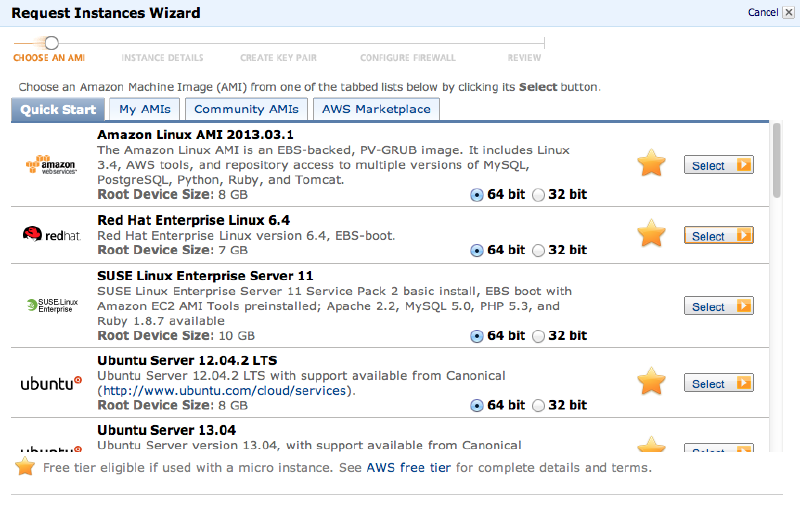Image resolution: width=800 pixels, height=520 pixels.
Task: Choose 32 bit for Amazon Linux AMI
Action: (x=538, y=195)
